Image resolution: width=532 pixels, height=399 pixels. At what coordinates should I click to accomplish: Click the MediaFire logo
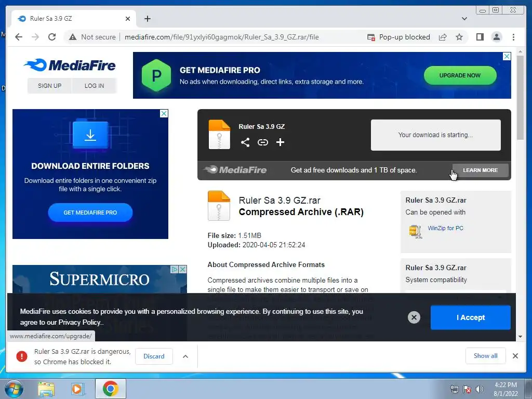(x=70, y=65)
